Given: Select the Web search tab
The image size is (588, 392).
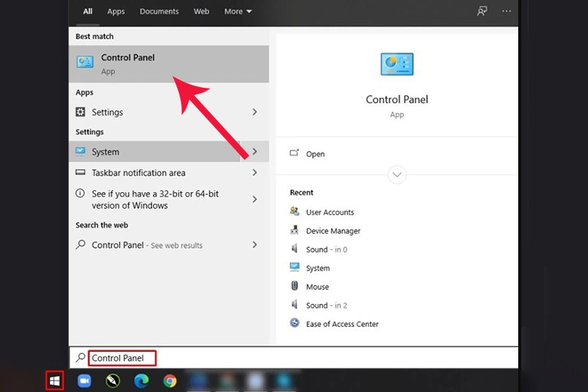Looking at the screenshot, I should pos(201,12).
